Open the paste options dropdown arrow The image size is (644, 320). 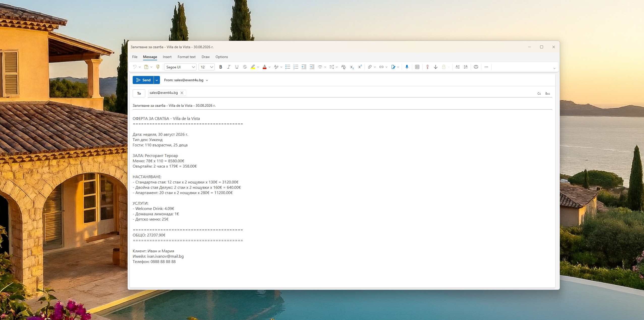pos(151,67)
